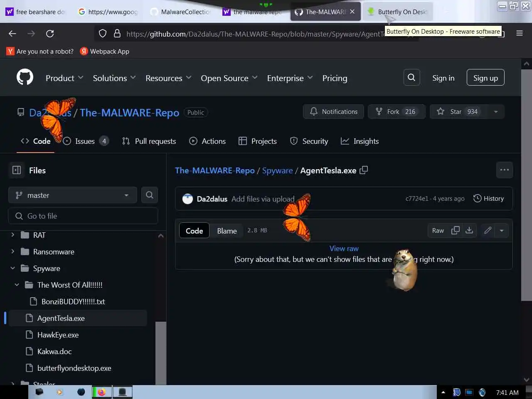
Task: Click the Sign up button
Action: coord(485,78)
